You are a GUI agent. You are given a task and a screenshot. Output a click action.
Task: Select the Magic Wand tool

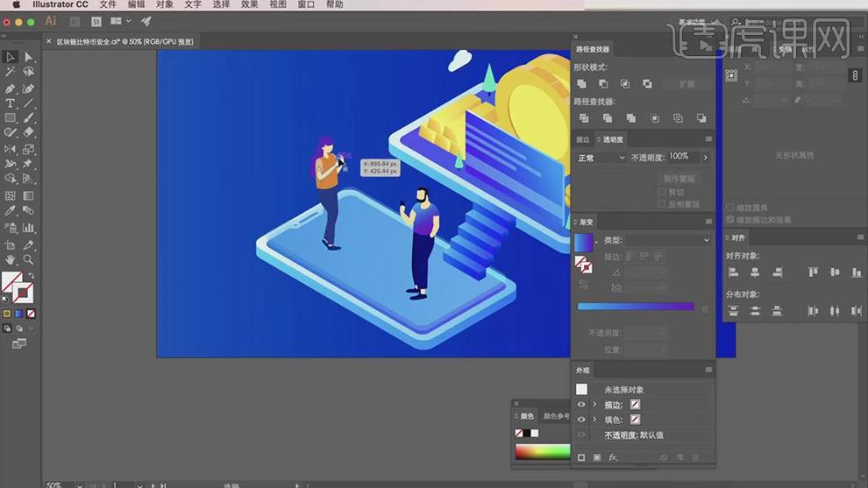pyautogui.click(x=10, y=72)
